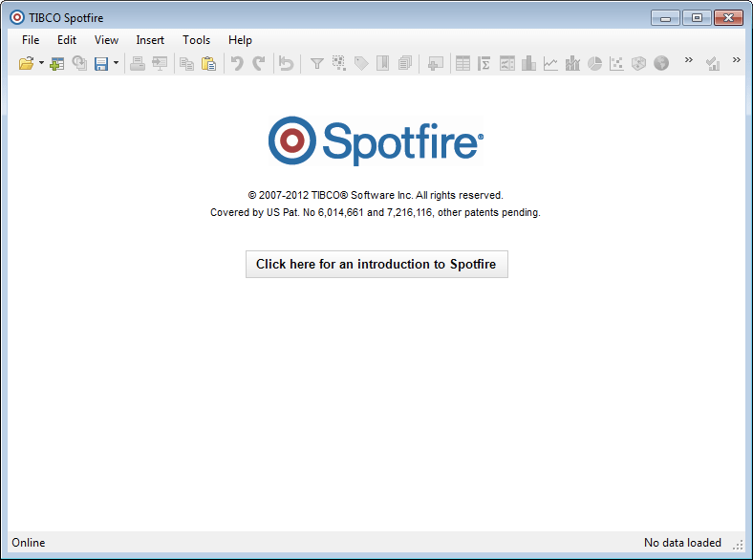Click the Add Data Tables icon

click(57, 63)
